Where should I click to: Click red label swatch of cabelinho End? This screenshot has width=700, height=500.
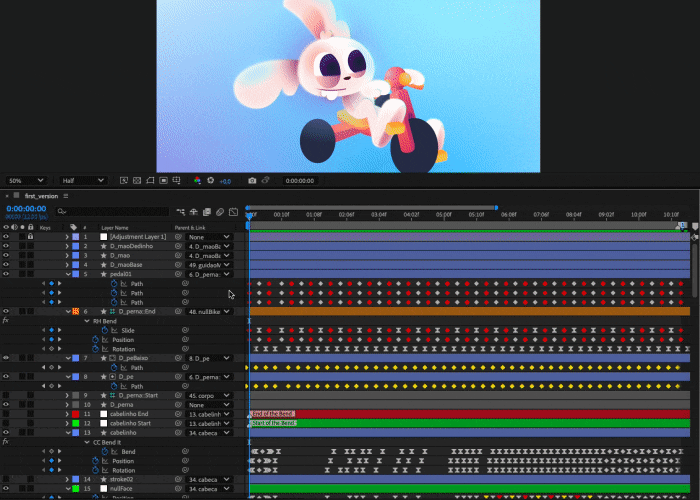pos(75,414)
